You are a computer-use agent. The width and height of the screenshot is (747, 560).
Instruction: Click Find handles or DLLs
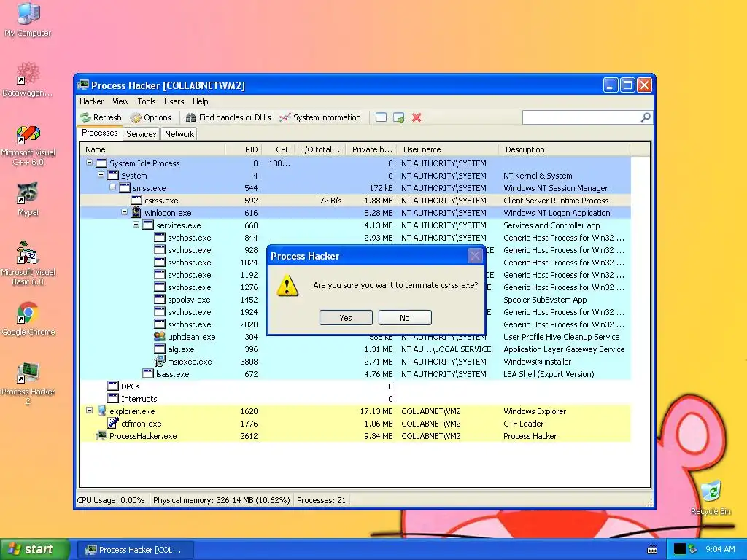pyautogui.click(x=228, y=117)
